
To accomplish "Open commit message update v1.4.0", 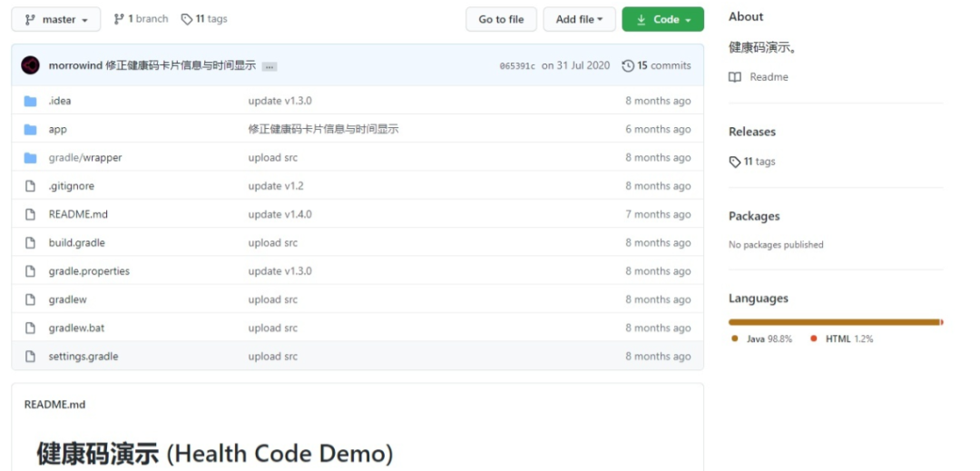I will [x=280, y=214].
